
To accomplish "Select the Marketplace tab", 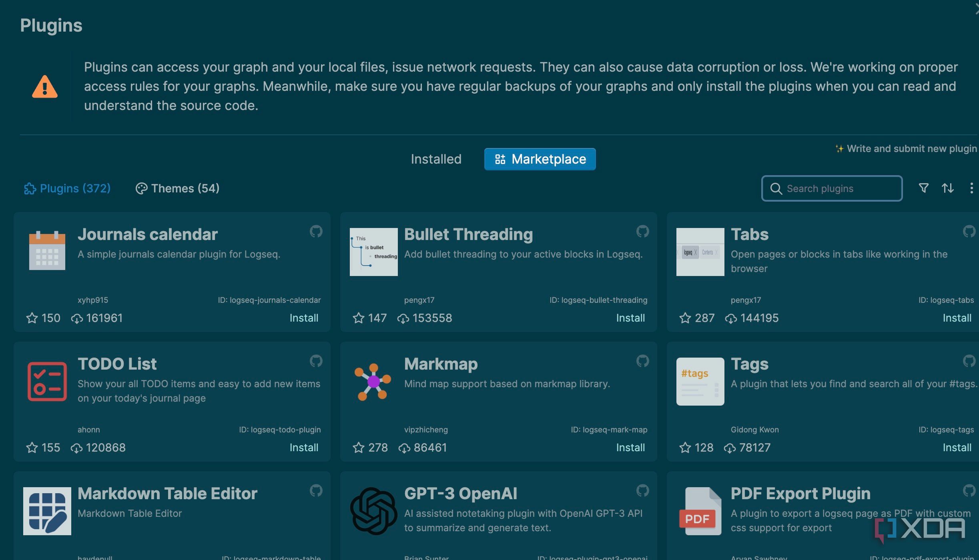I will pos(540,159).
